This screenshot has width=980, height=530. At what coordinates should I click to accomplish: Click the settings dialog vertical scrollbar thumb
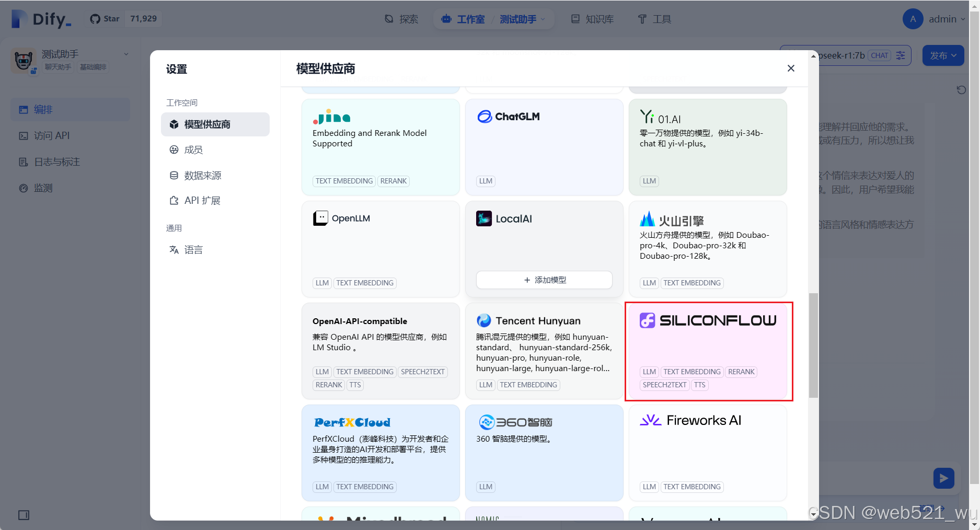click(813, 345)
